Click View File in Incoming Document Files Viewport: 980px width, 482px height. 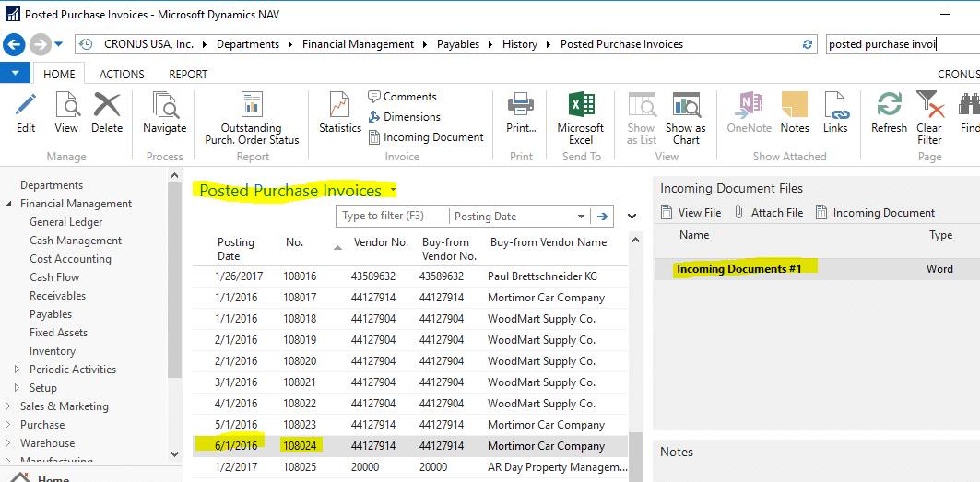click(x=691, y=213)
